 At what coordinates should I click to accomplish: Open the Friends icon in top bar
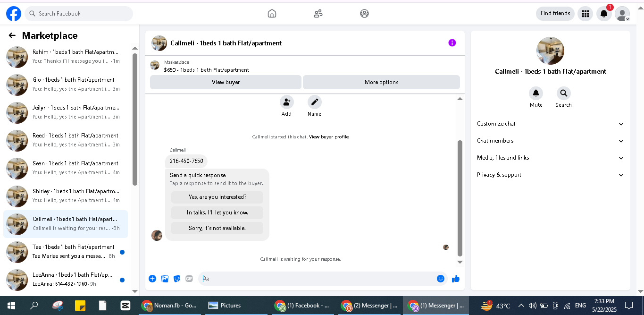pyautogui.click(x=318, y=14)
